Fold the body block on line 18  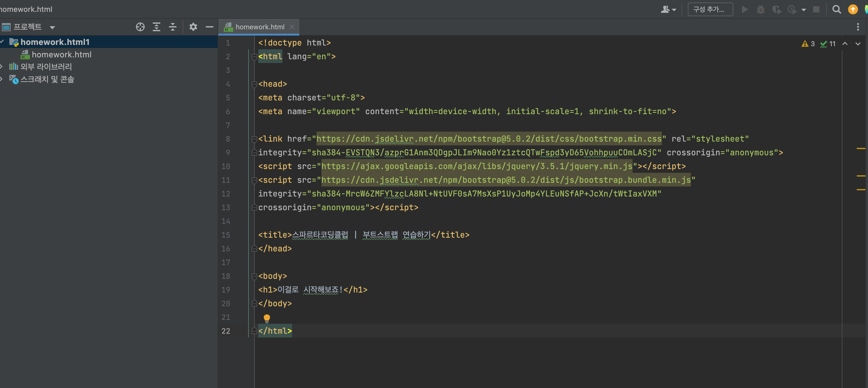[x=254, y=276]
